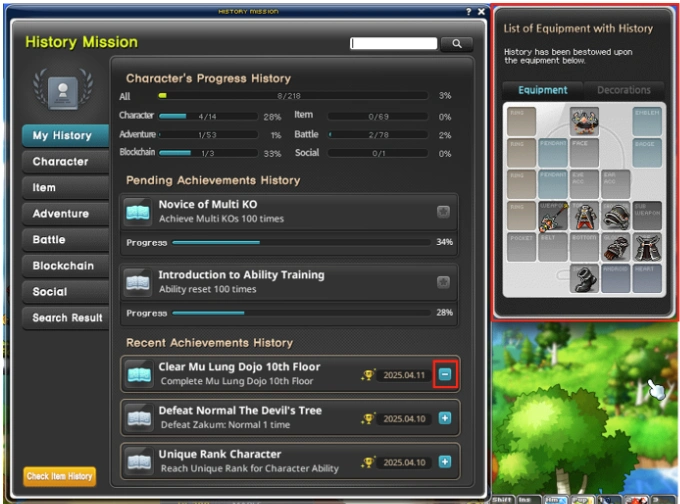Click the empty Ear Acc slot
Screen dimensions: 680x504
click(615, 184)
